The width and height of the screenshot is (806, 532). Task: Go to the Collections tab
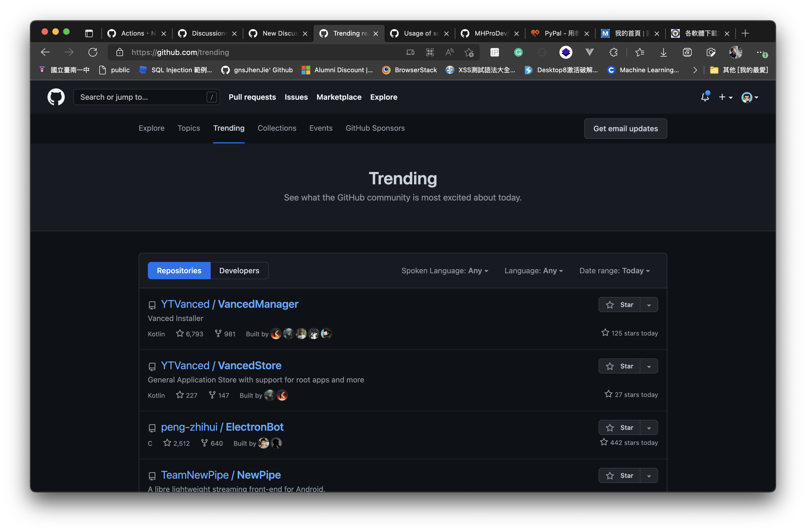(277, 128)
